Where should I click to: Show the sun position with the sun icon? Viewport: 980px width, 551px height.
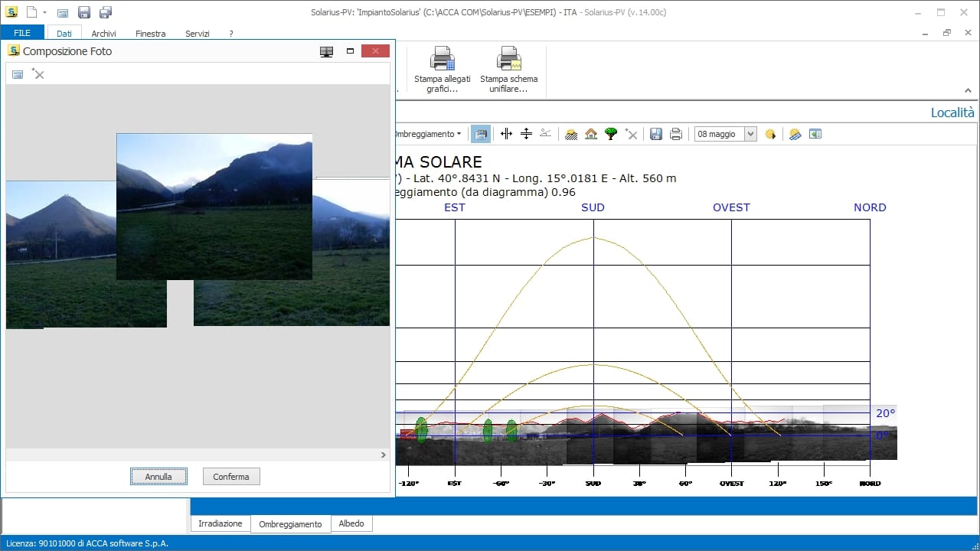pos(771,134)
